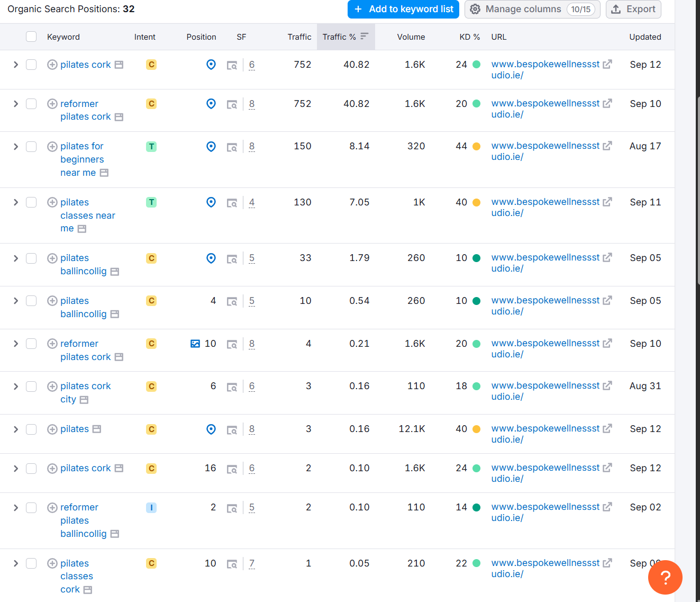Click the SERP page icon next to pilates keyword
The image size is (700, 602).
(97, 429)
